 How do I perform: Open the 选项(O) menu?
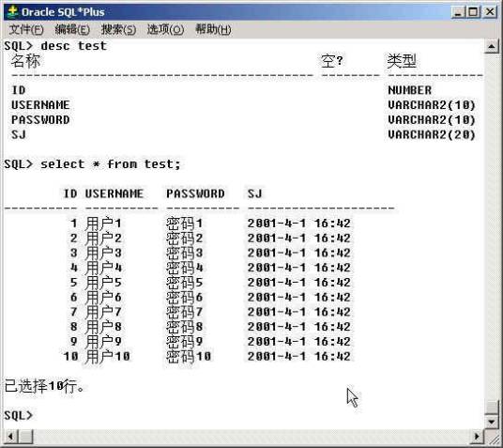[165, 29]
